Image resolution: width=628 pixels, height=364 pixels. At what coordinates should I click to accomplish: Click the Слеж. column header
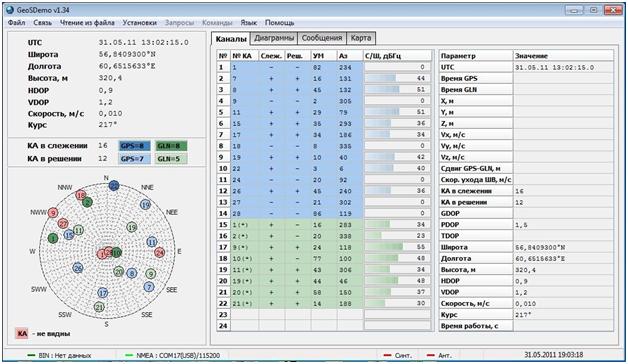click(272, 56)
